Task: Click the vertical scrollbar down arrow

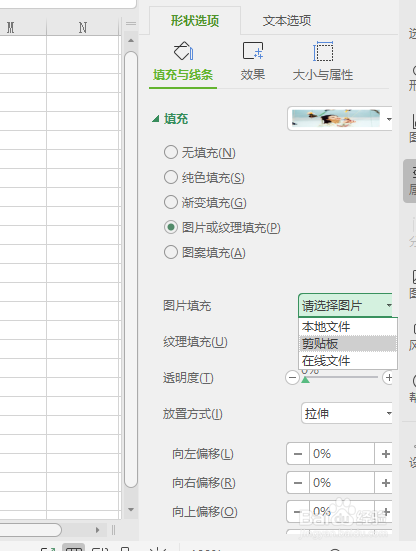Action: pyautogui.click(x=131, y=509)
